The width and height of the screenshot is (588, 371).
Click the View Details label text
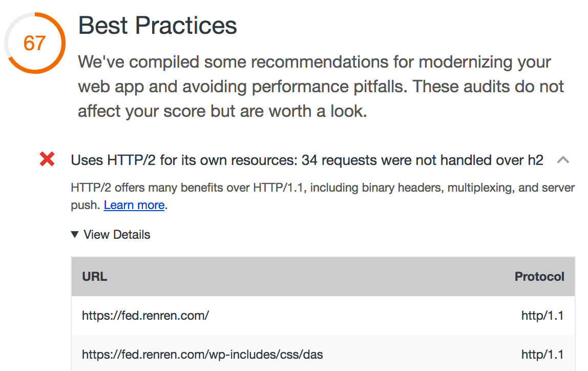click(x=117, y=235)
